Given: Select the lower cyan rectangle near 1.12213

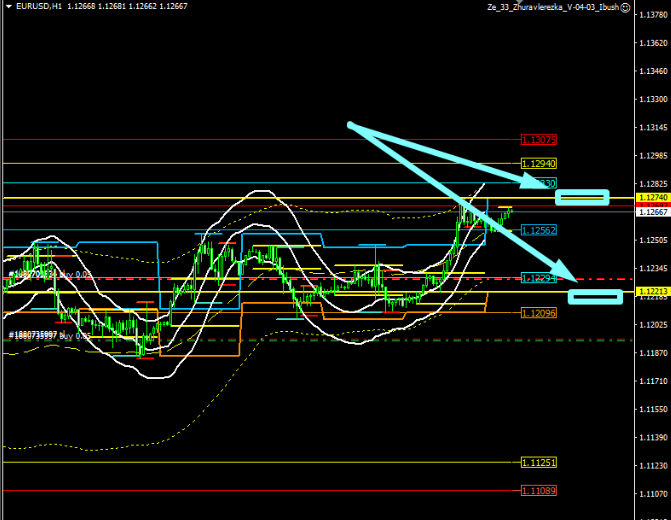Looking at the screenshot, I should coord(595,295).
